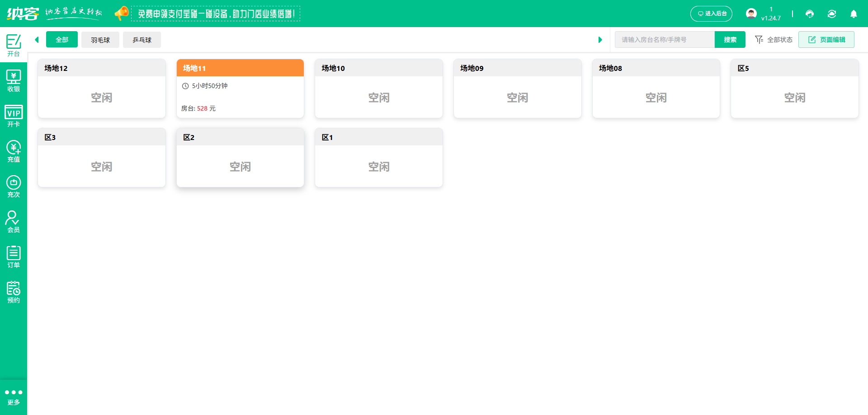Open the 预约 reservation icon
Image resolution: width=868 pixels, height=415 pixels.
coord(14,292)
